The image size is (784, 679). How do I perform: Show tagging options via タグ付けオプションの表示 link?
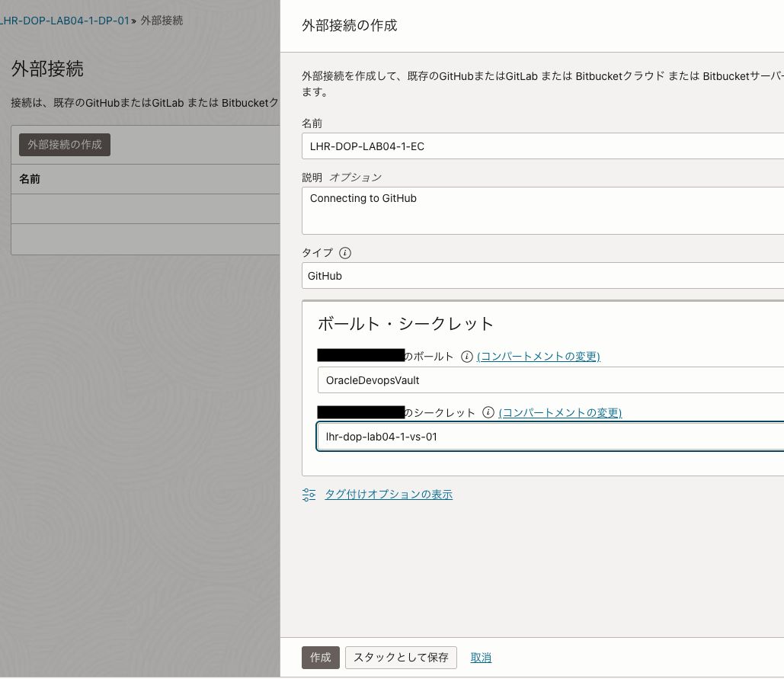389,494
